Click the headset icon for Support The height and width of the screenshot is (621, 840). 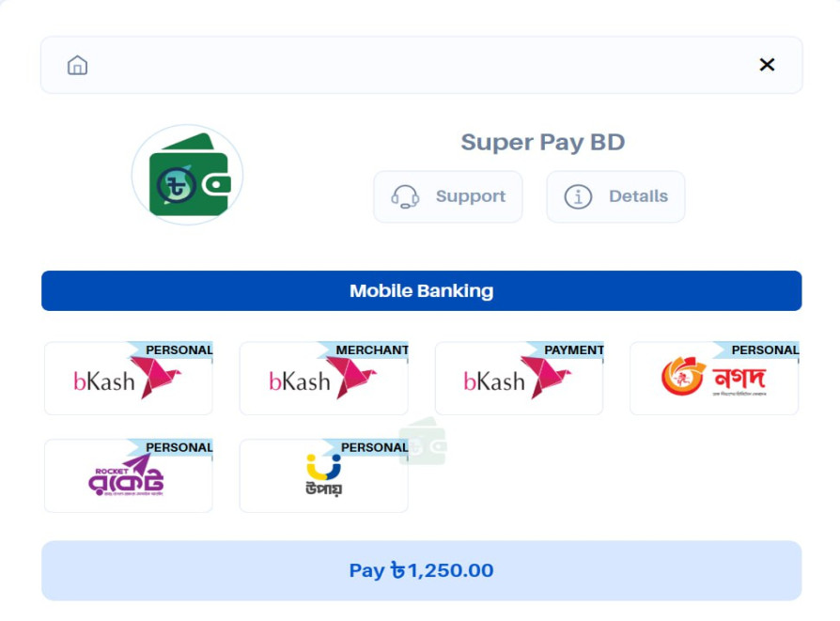405,196
